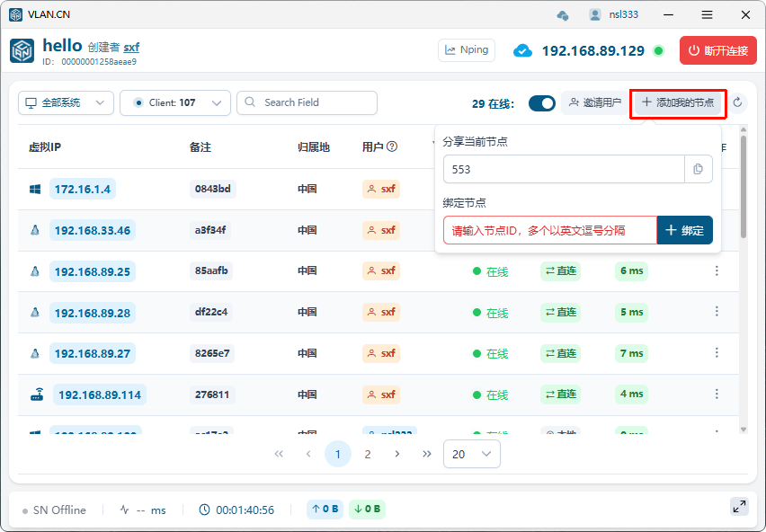This screenshot has width=766, height=532.
Task: Go to the next page arrow
Action: pyautogui.click(x=397, y=454)
